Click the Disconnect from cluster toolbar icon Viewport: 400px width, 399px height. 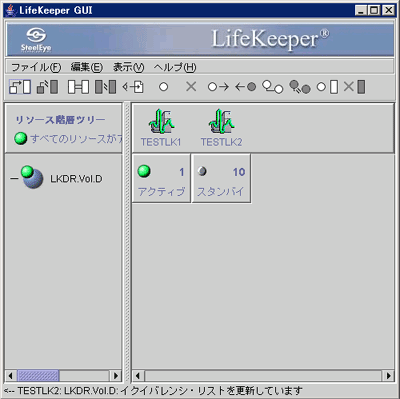[47, 87]
